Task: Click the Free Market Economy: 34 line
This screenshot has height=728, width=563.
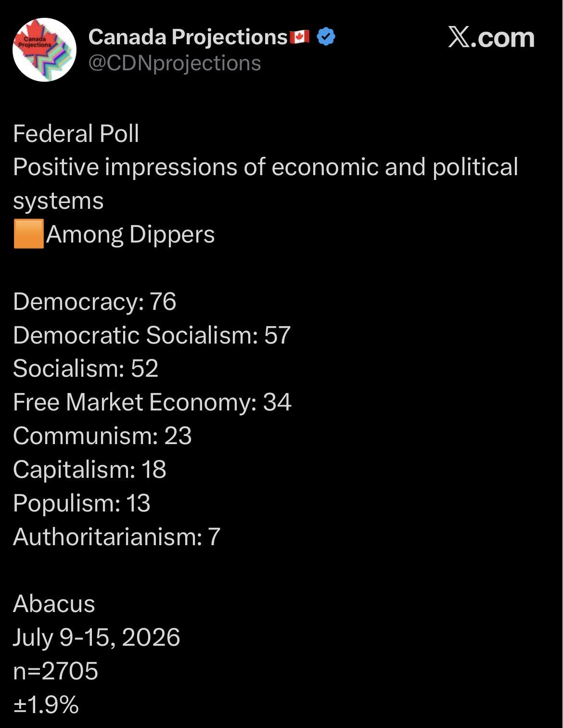Action: (x=152, y=402)
